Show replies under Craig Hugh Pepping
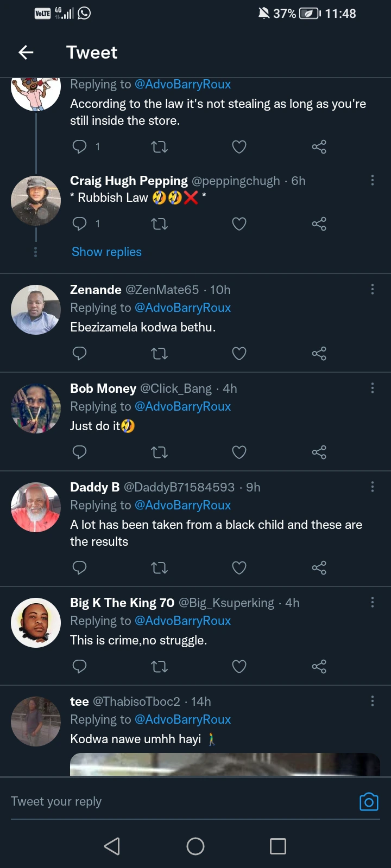The width and height of the screenshot is (391, 868). tap(106, 252)
